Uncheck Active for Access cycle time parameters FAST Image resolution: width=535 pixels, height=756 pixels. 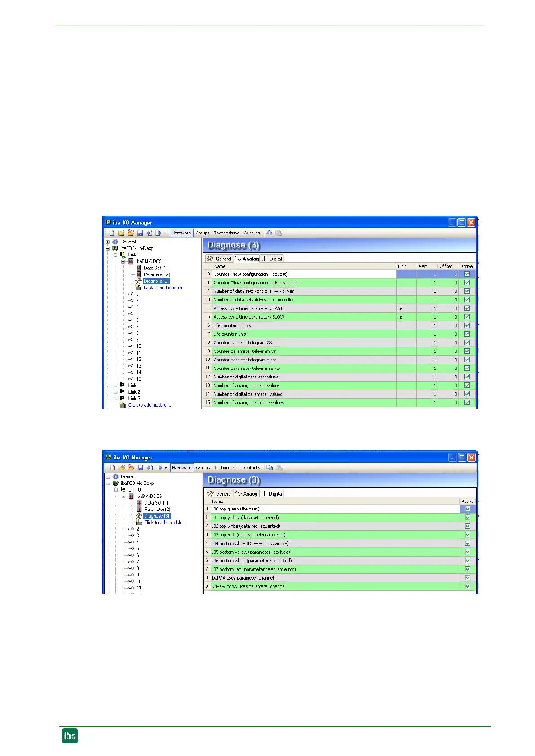467,308
